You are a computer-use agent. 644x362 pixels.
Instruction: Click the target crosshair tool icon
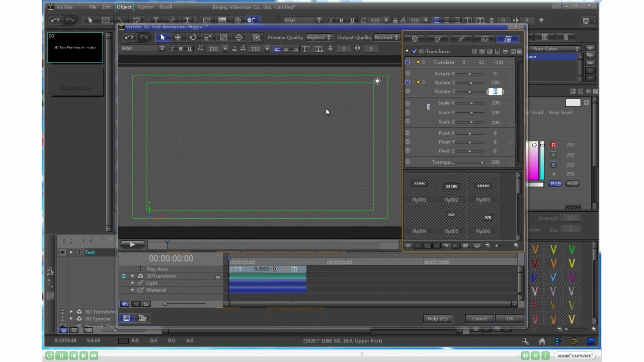click(x=239, y=37)
